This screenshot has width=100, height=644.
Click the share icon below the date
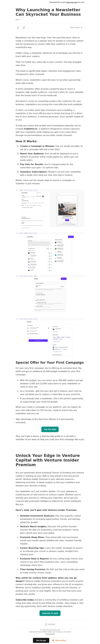tap(18, 28)
